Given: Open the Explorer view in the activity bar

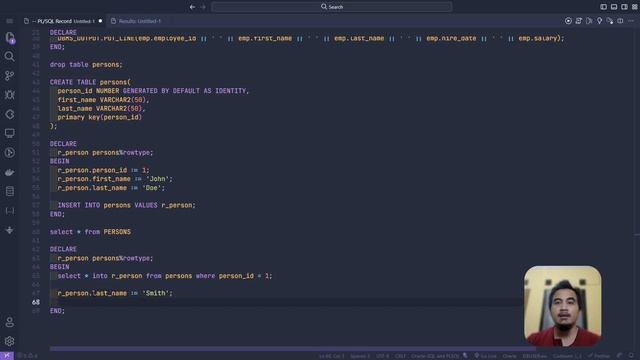Looking at the screenshot, I should (10, 38).
